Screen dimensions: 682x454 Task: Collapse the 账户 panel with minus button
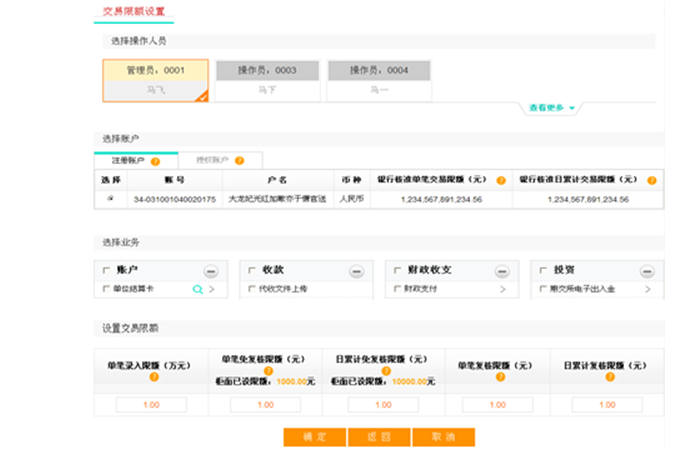point(211,272)
